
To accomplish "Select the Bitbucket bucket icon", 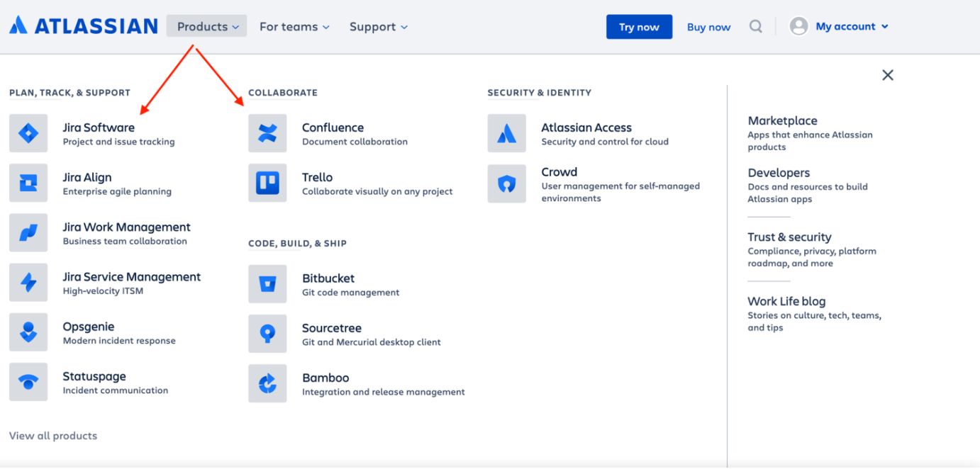I will click(267, 284).
